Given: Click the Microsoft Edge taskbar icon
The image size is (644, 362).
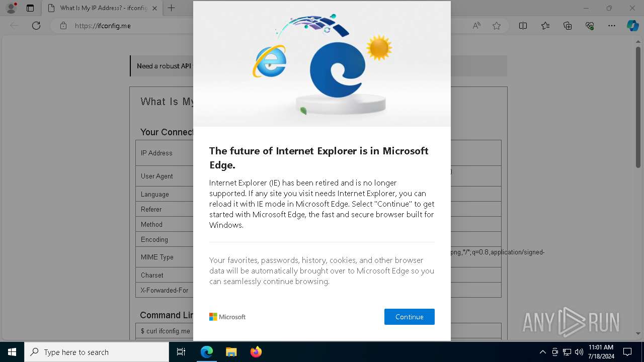Looking at the screenshot, I should click(x=207, y=352).
